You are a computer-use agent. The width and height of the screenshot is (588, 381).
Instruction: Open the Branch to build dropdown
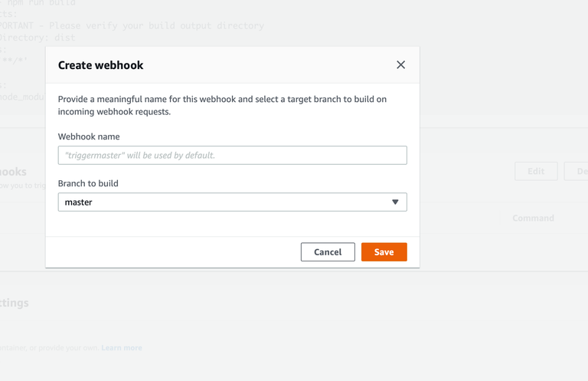coord(232,202)
